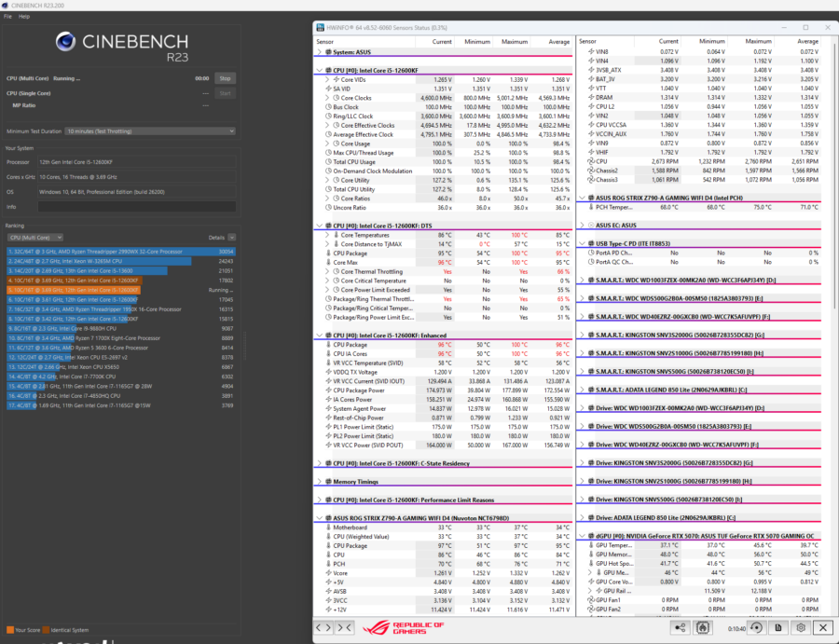Image resolution: width=839 pixels, height=644 pixels.
Task: Open the remote sharing network icon in HWiNFO
Action: (681, 627)
